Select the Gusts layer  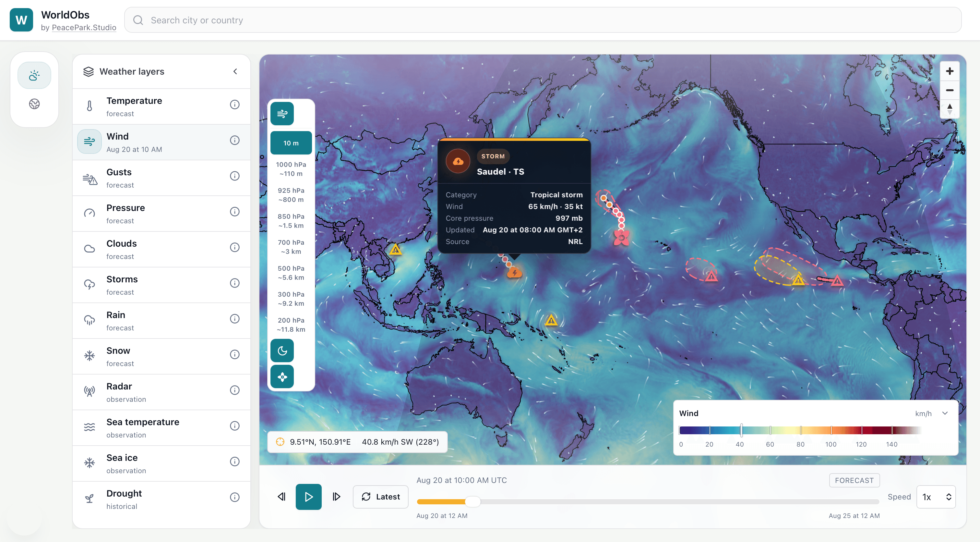[161, 178]
